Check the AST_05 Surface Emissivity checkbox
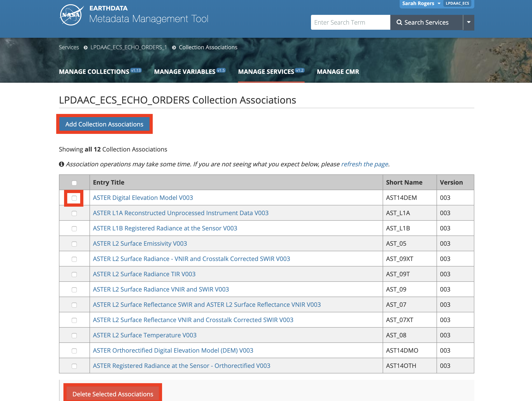532x401 pixels. (74, 244)
